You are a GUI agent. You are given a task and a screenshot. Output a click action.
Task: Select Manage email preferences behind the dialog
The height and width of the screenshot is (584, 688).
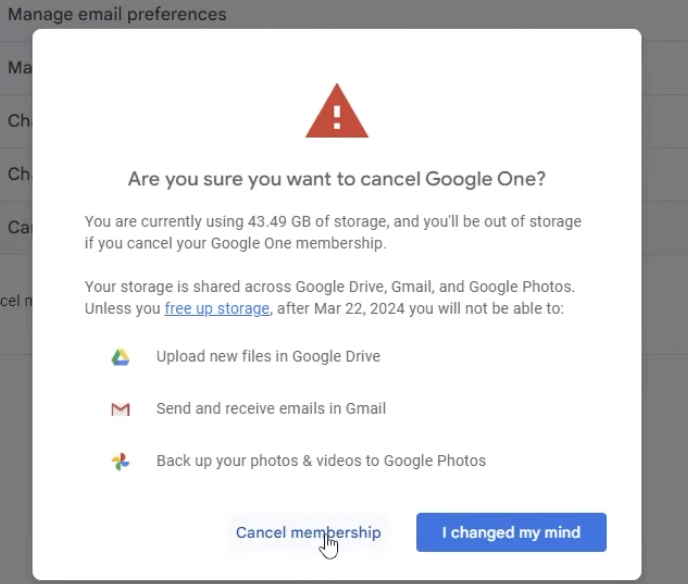point(117,15)
